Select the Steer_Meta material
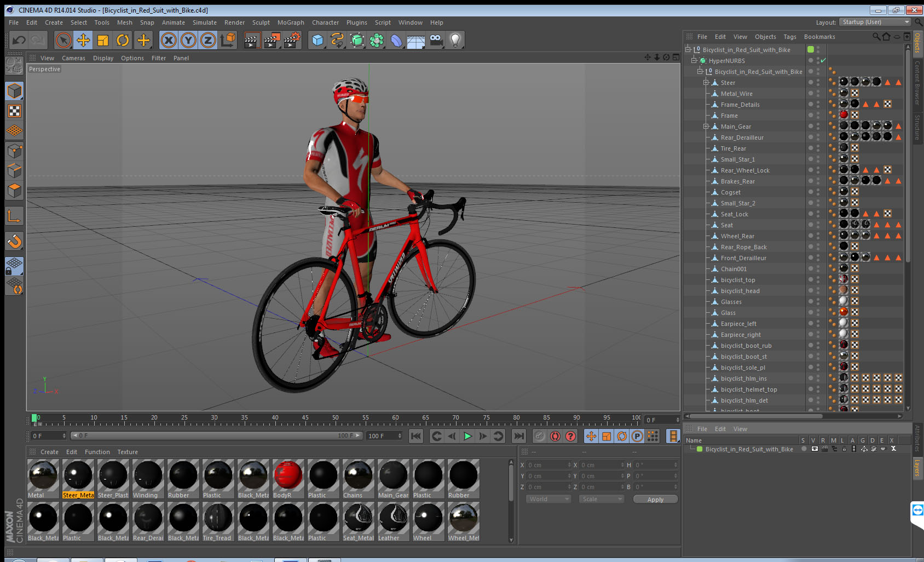This screenshot has height=562, width=924. coord(78,479)
